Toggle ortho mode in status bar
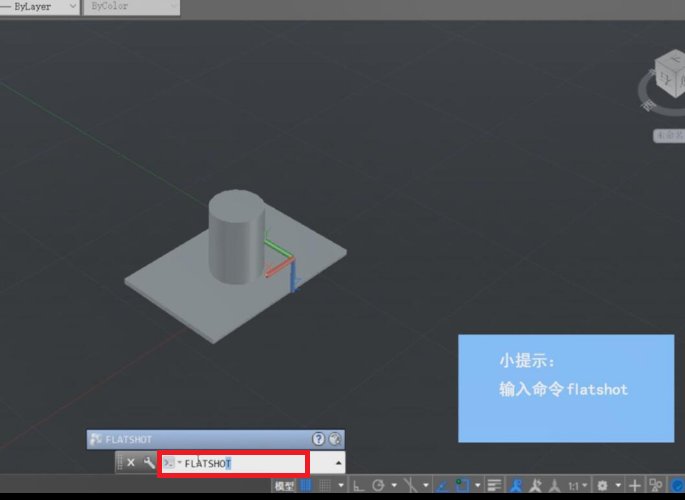685x500 pixels. click(x=358, y=486)
